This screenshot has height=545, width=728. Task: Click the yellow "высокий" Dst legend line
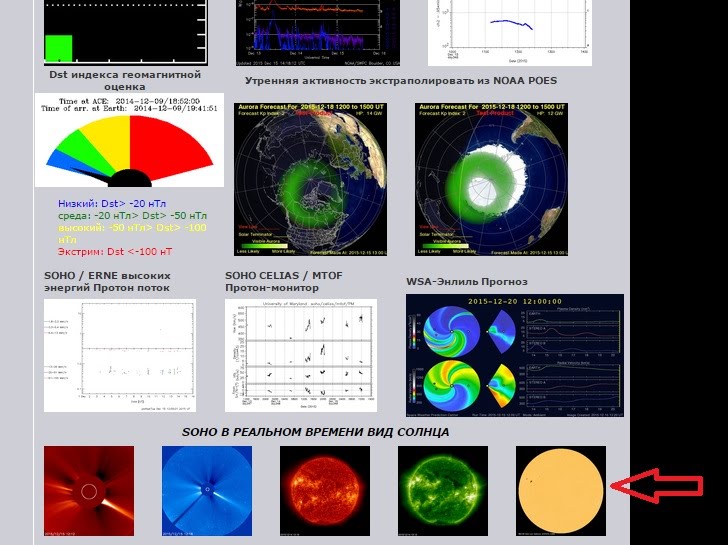pos(132,234)
